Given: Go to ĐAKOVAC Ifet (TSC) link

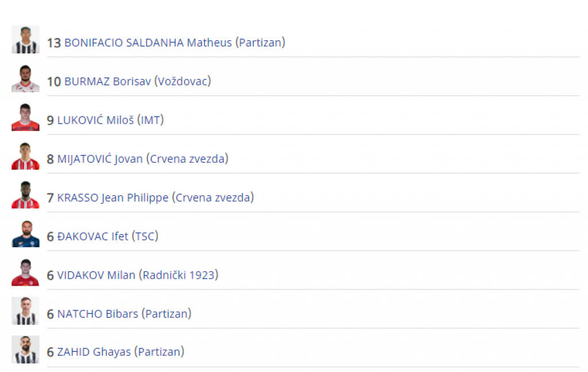Looking at the screenshot, I should [x=107, y=236].
